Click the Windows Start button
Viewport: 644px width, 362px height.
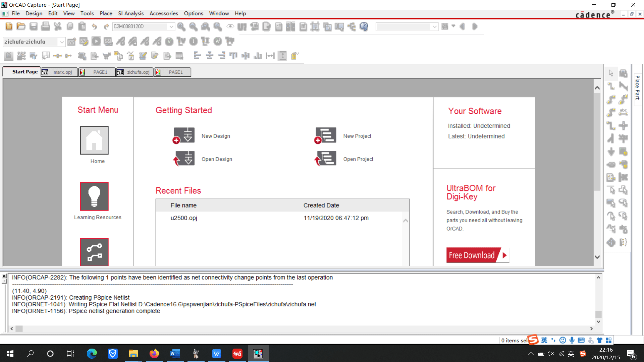point(10,354)
